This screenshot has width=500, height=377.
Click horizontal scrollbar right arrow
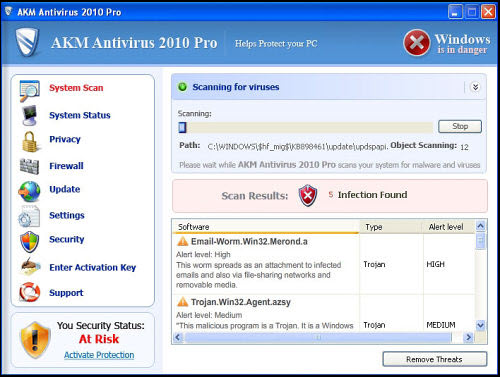469,337
